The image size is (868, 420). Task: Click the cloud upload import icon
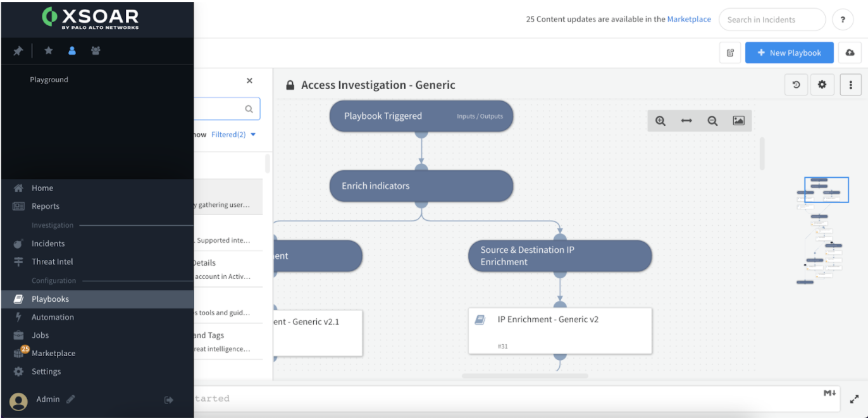[x=850, y=53]
